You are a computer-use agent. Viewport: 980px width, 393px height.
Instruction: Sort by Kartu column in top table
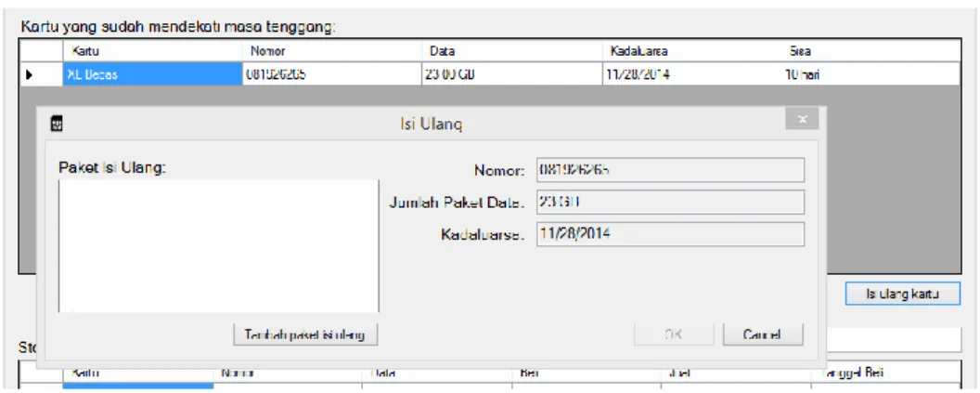[x=152, y=51]
